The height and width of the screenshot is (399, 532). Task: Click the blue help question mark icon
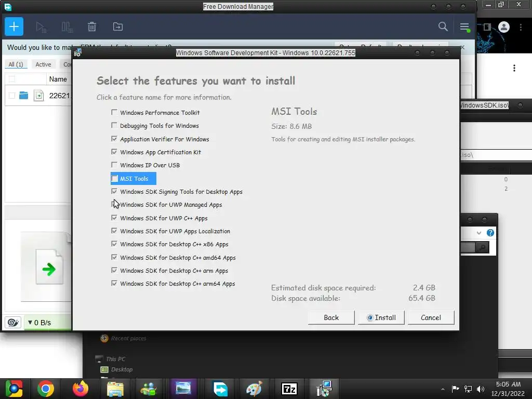tap(490, 233)
